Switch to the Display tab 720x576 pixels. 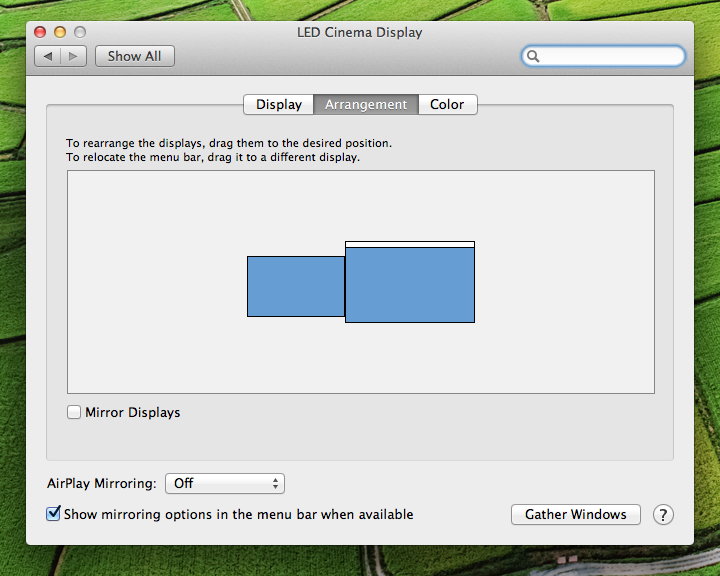click(278, 104)
